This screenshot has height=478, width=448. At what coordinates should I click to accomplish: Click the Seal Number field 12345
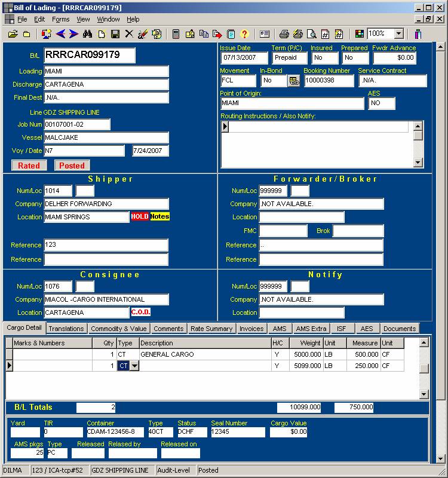point(238,432)
